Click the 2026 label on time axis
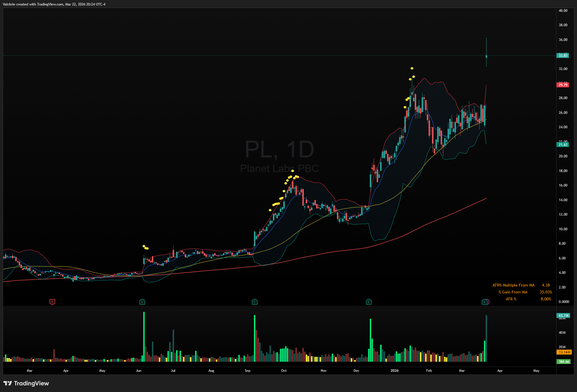This screenshot has width=577, height=392. tap(394, 371)
